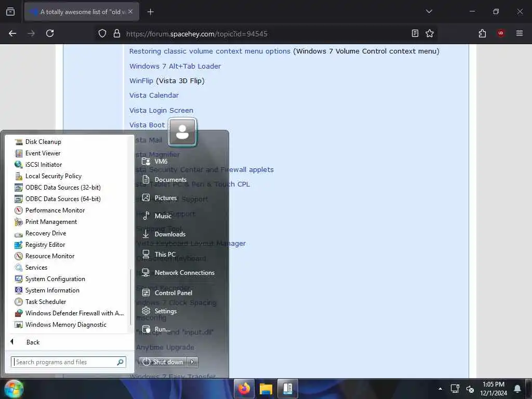Open the Firefox application menu

[520, 33]
